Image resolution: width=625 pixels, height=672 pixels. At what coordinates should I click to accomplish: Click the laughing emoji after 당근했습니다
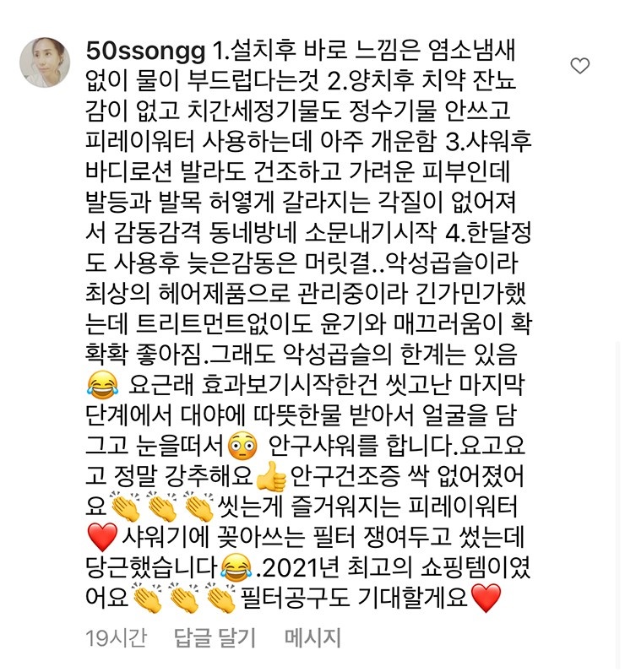point(236,567)
